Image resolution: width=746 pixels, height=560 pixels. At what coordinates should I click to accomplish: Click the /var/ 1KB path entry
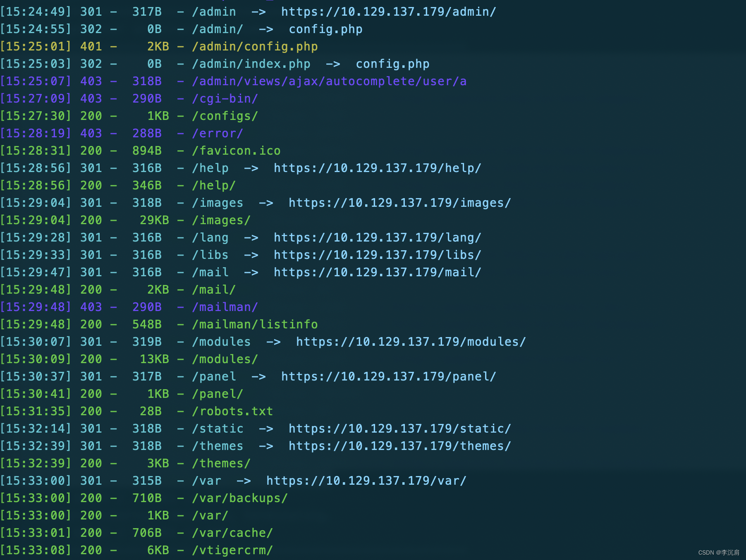tap(210, 515)
